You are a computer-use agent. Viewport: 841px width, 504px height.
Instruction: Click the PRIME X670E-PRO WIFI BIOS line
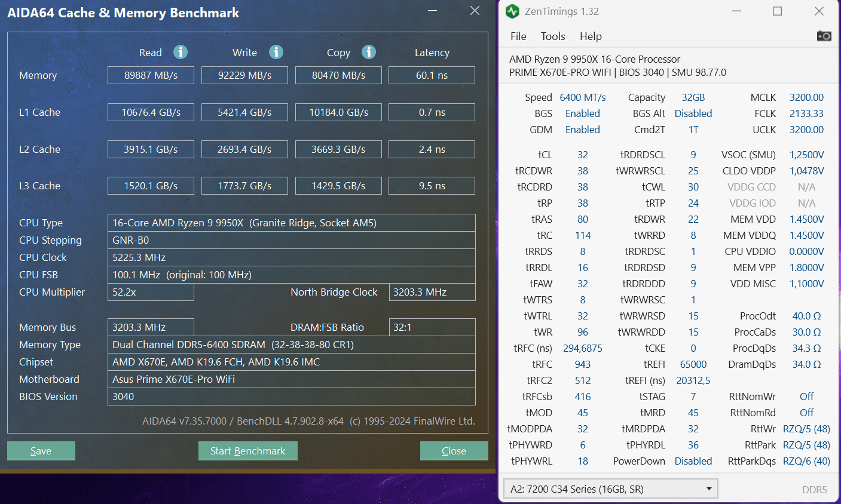coord(617,72)
